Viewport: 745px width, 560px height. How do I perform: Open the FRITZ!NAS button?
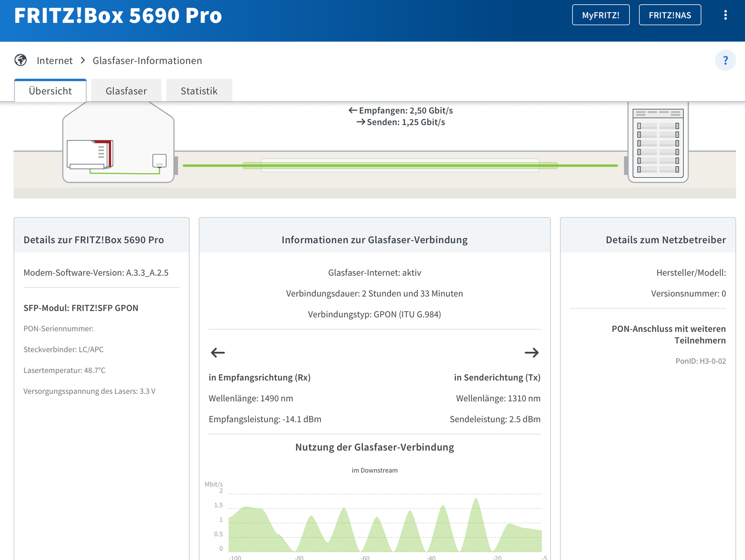(669, 15)
